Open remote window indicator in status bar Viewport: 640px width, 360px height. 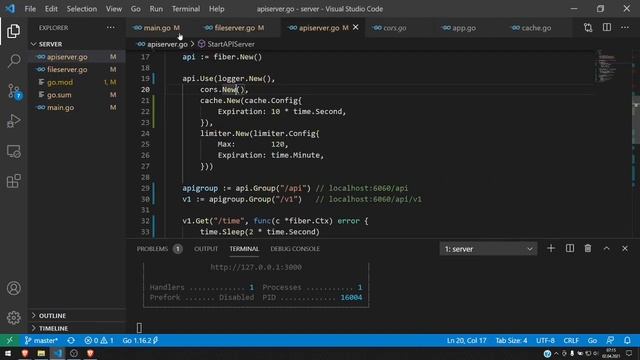(9, 340)
